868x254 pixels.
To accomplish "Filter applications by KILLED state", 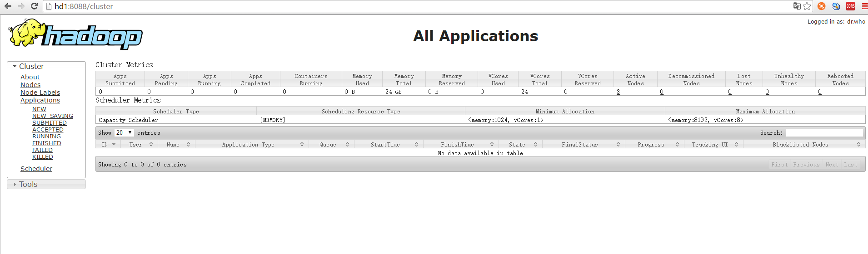I will tap(43, 157).
